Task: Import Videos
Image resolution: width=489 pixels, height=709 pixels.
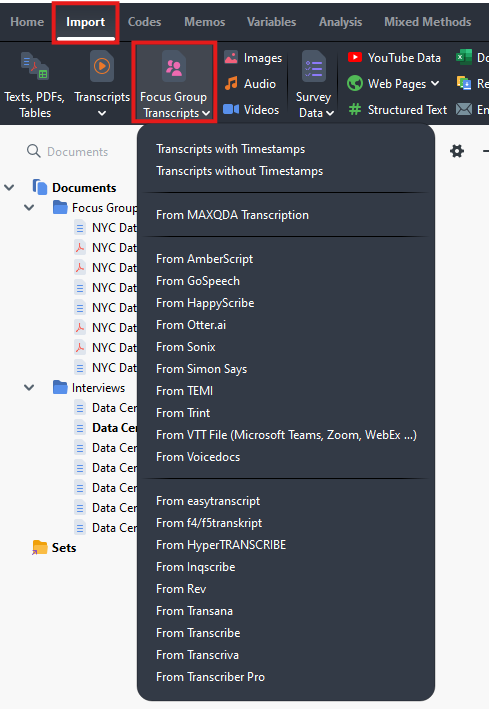Action: click(252, 109)
